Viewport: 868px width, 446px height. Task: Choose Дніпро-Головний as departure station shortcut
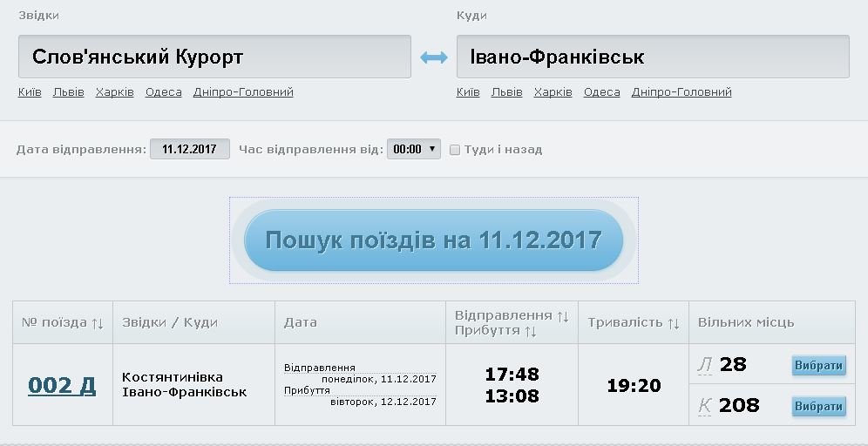[x=243, y=91]
